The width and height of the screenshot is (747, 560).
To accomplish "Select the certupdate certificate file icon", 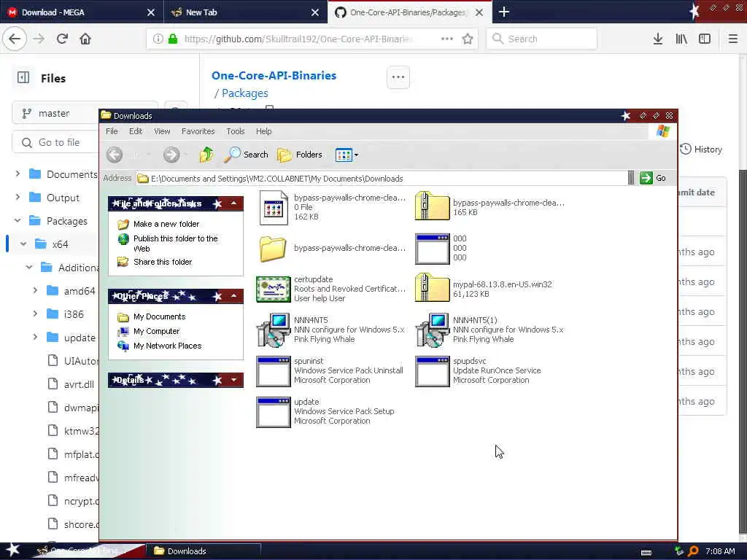I will [x=274, y=289].
